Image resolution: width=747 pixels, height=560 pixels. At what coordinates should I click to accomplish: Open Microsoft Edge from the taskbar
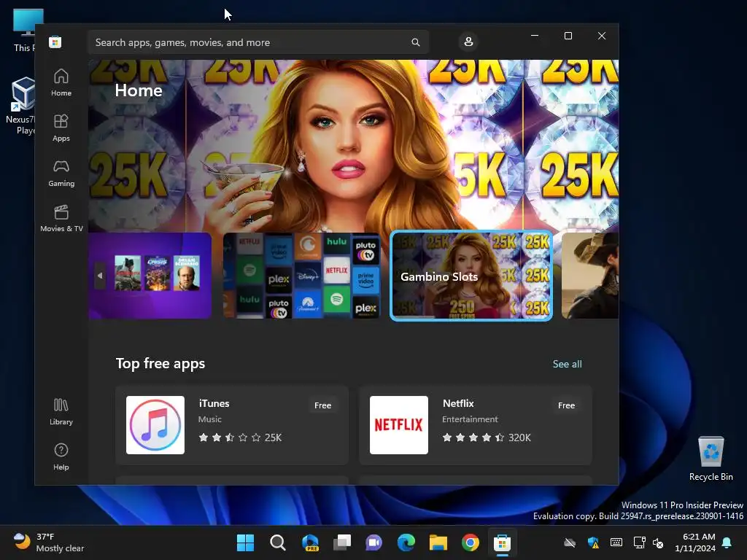pyautogui.click(x=406, y=542)
